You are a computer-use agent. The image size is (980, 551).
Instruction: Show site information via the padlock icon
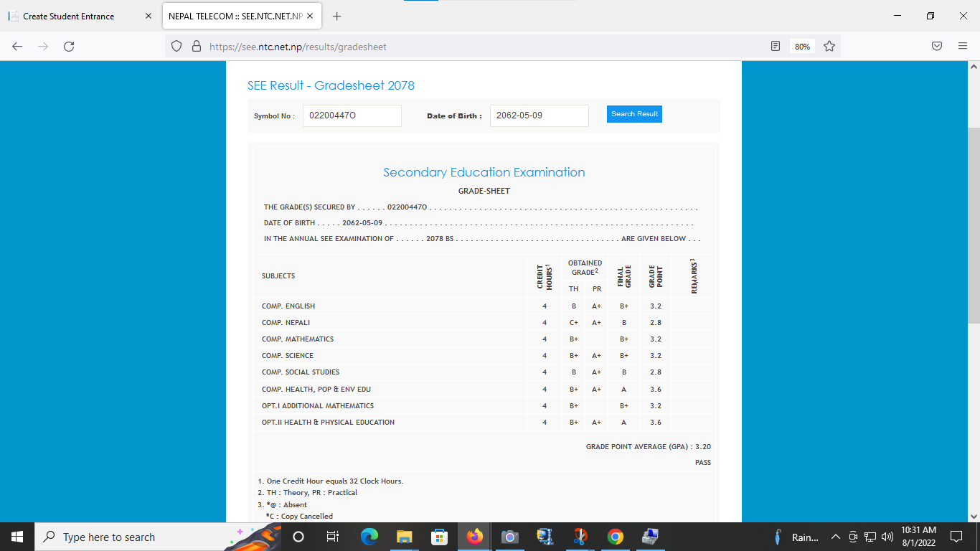[197, 47]
